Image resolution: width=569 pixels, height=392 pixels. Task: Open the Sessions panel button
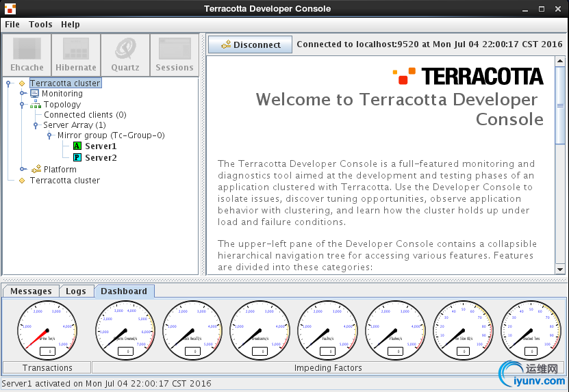pyautogui.click(x=175, y=55)
